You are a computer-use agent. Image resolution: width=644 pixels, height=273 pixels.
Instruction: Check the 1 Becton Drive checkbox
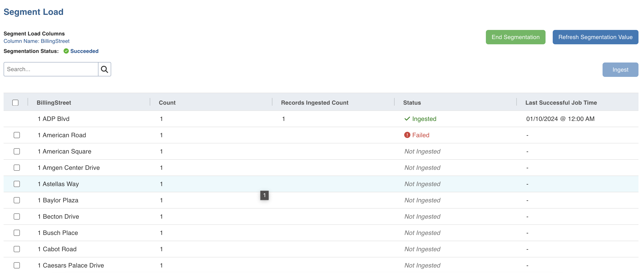click(x=17, y=216)
